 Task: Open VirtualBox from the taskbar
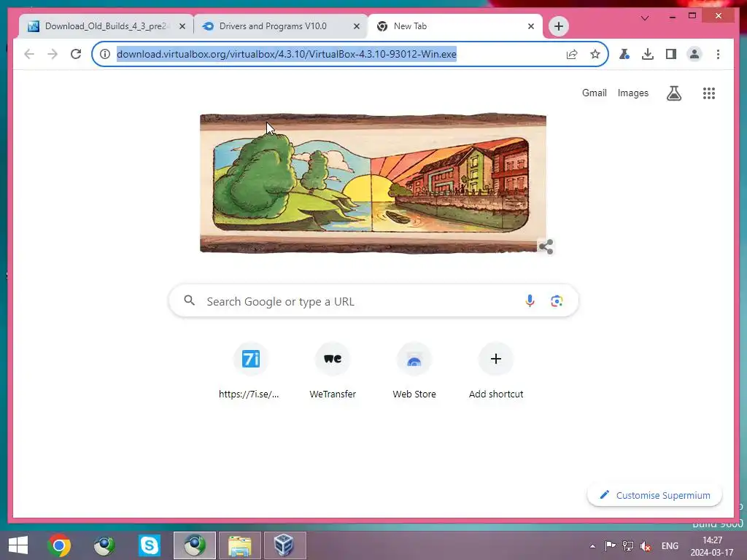point(285,545)
